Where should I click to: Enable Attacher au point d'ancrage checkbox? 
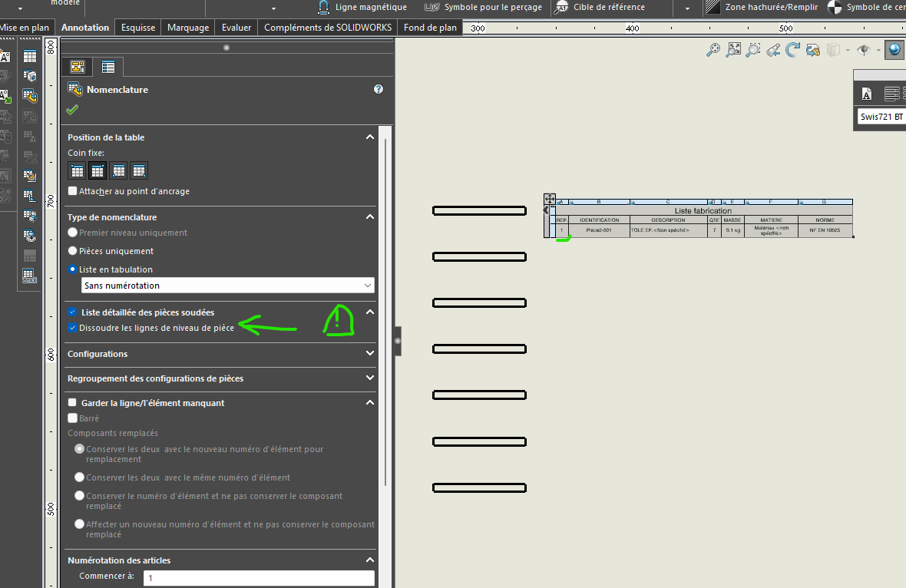[x=73, y=191]
